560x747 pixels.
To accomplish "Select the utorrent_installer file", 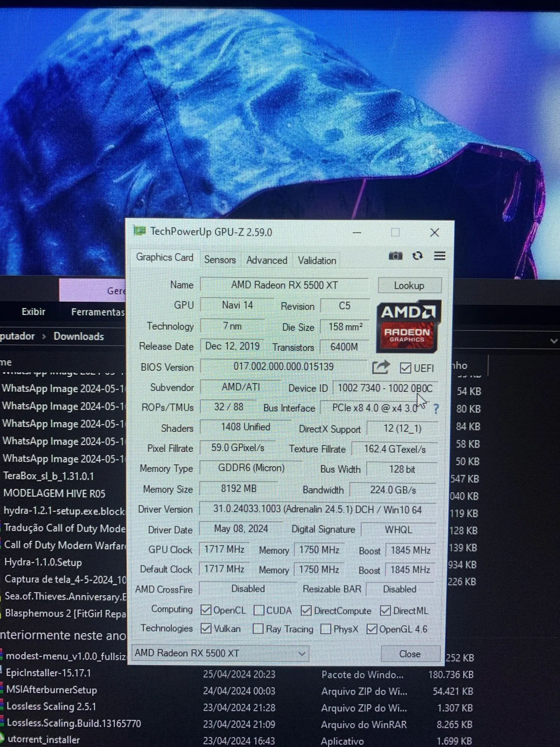I will 43,740.
